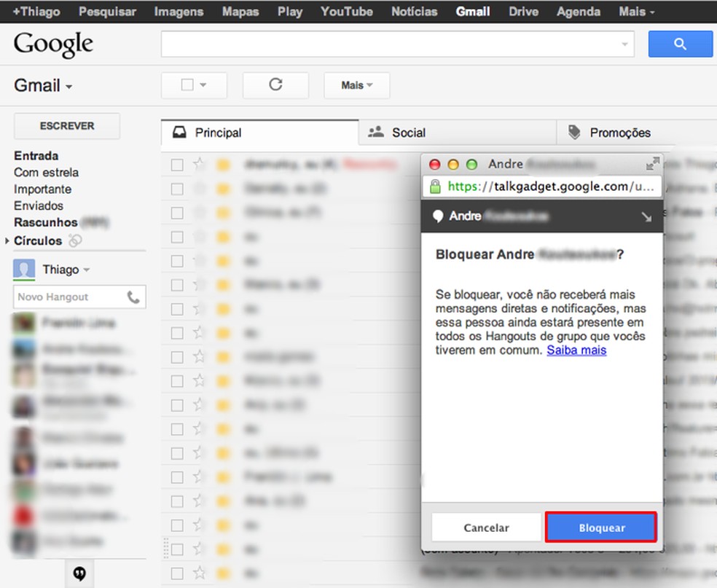Select the first email's checkbox
Viewport: 717px width, 588px height.
coord(177,165)
